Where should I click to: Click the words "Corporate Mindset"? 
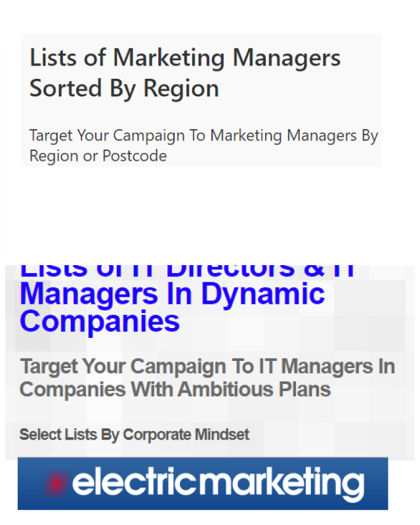pyautogui.click(x=186, y=435)
